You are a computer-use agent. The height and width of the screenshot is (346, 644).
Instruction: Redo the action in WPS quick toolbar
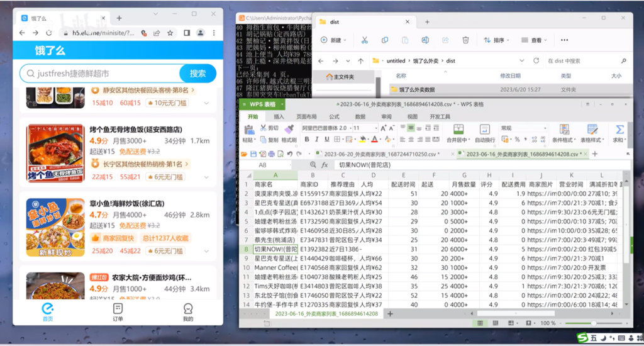tap(299, 154)
